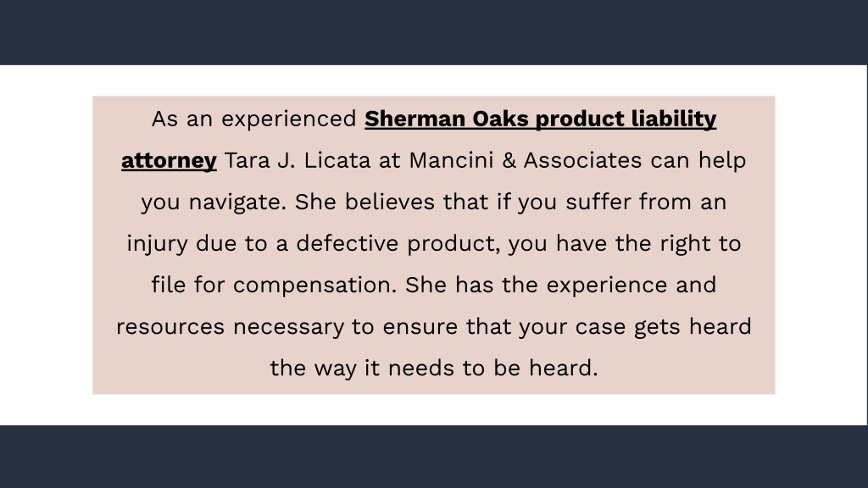Click the dark navy band above the slide
The image size is (868, 488).
click(434, 32)
